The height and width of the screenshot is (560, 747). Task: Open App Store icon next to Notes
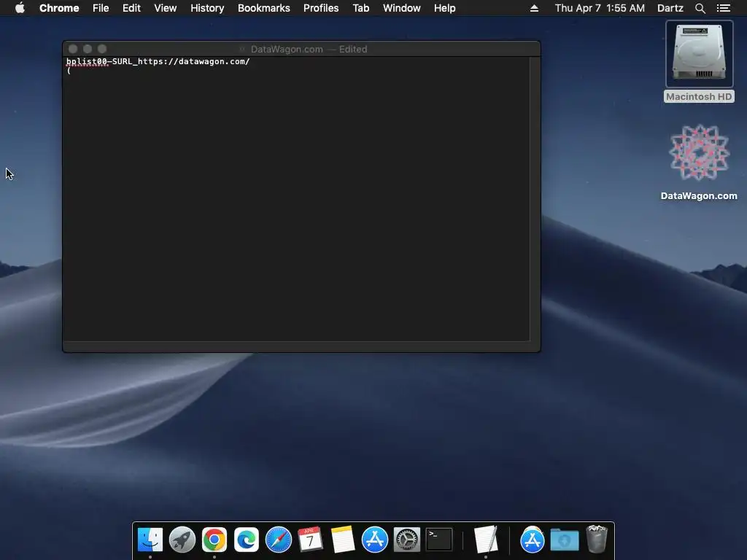pos(374,540)
